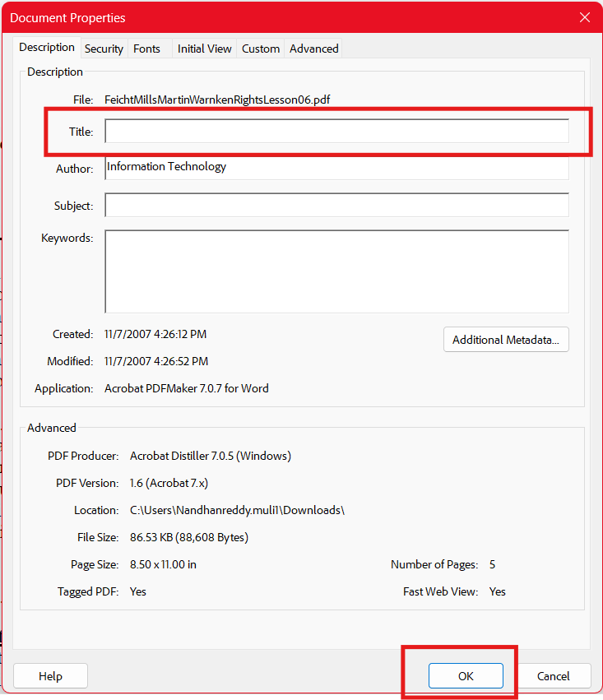Screen dimensions: 603x700
Task: Open Help for Document Properties
Action: coord(50,676)
